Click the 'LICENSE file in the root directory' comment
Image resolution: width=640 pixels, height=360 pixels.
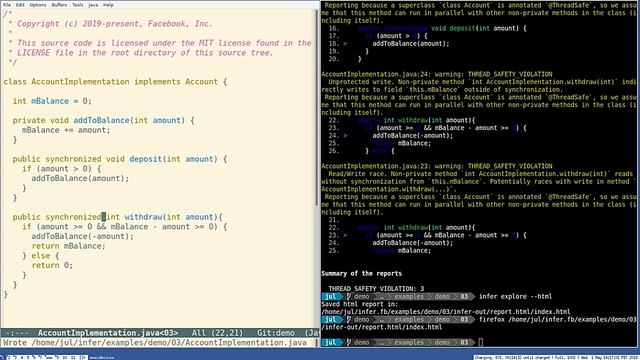[140, 53]
